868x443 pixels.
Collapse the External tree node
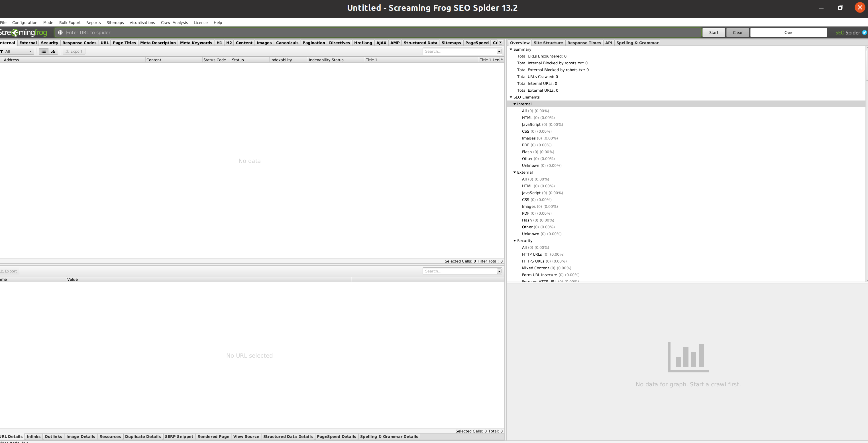point(515,172)
